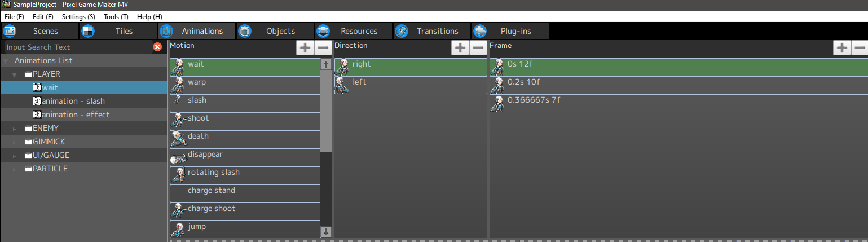Select the GIMMICK folder
This screenshot has height=242, width=868.
point(84,142)
